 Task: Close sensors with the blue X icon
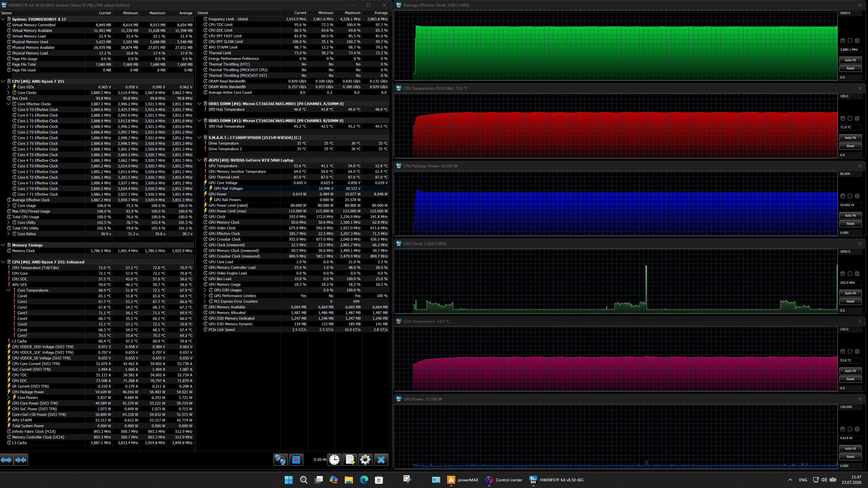(x=381, y=460)
